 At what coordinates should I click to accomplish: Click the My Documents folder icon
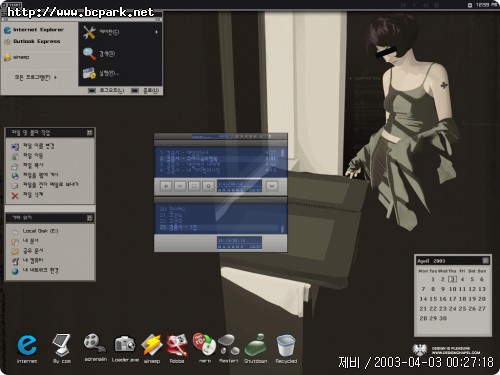tap(15, 241)
